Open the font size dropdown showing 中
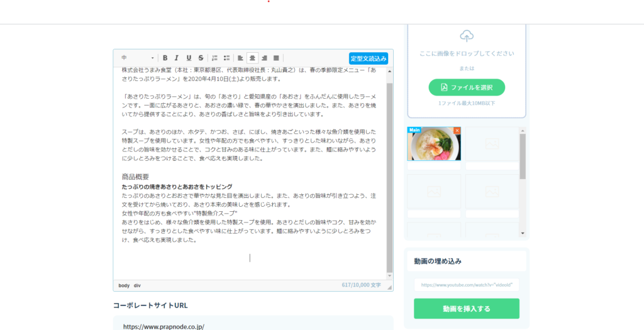The width and height of the screenshot is (644, 330). [137, 58]
